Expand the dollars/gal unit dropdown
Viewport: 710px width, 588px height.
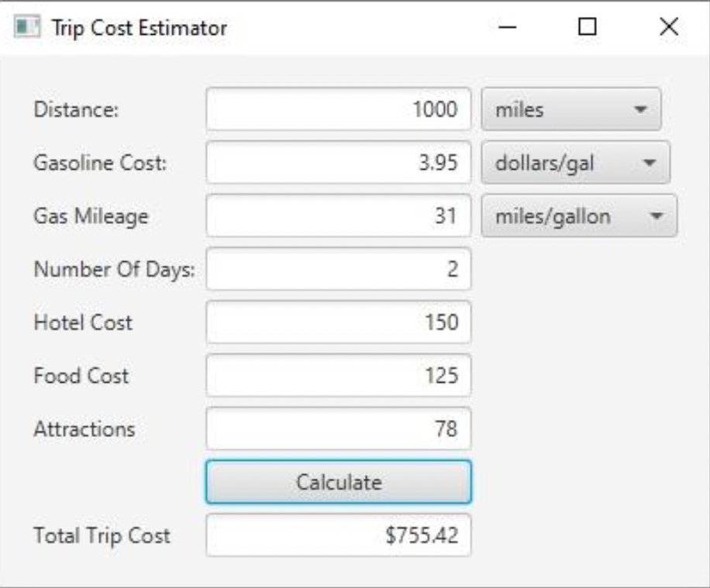576,163
